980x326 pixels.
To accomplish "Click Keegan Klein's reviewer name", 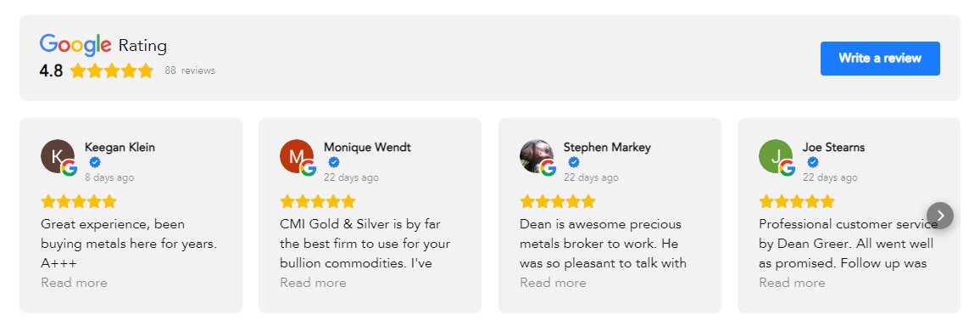I will point(120,148).
